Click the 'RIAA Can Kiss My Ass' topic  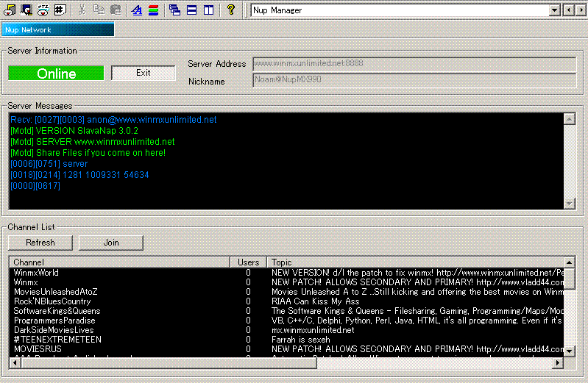pyautogui.click(x=316, y=301)
